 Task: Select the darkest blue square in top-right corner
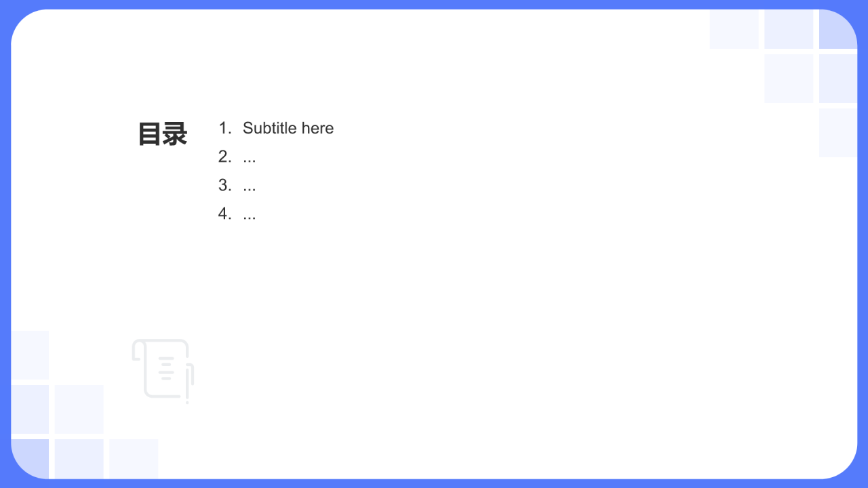point(838,29)
